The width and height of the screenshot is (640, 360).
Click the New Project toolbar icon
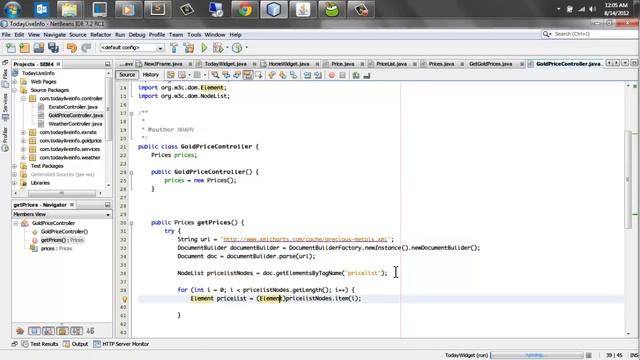click(x=24, y=48)
